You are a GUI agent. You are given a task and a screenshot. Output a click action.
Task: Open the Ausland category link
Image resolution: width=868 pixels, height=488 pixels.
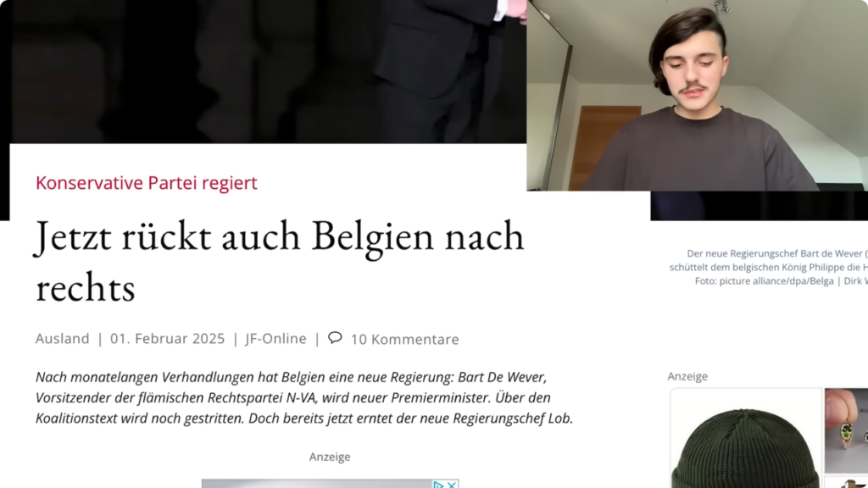(x=63, y=339)
